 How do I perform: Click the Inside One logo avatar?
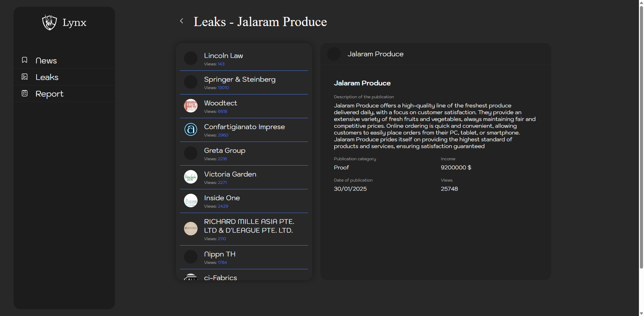click(191, 201)
